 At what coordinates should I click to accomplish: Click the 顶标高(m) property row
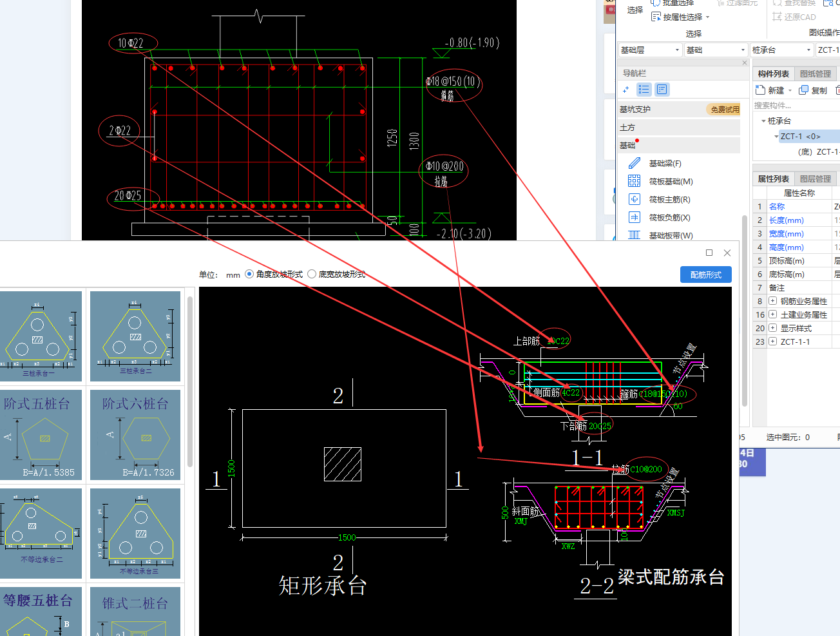pos(796,260)
